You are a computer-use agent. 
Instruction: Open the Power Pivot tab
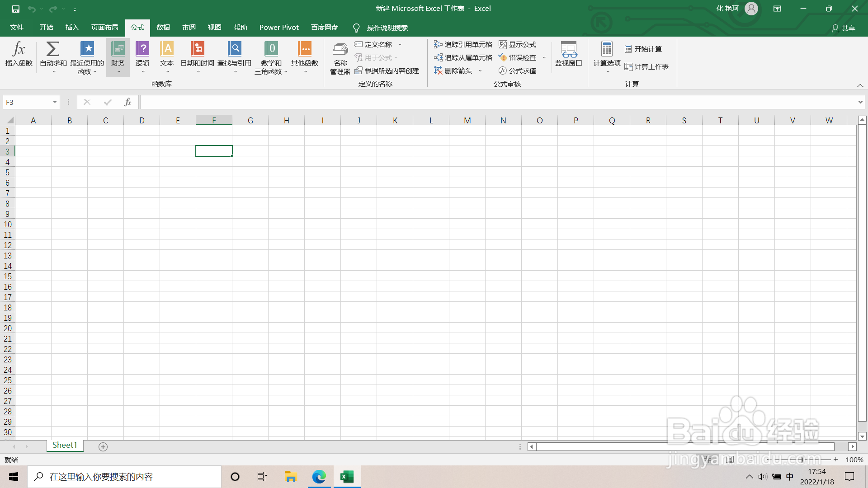[278, 28]
